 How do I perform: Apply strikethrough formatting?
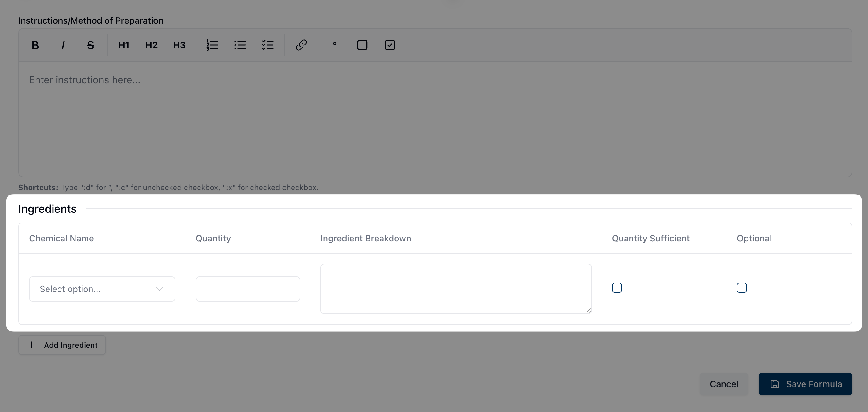90,45
